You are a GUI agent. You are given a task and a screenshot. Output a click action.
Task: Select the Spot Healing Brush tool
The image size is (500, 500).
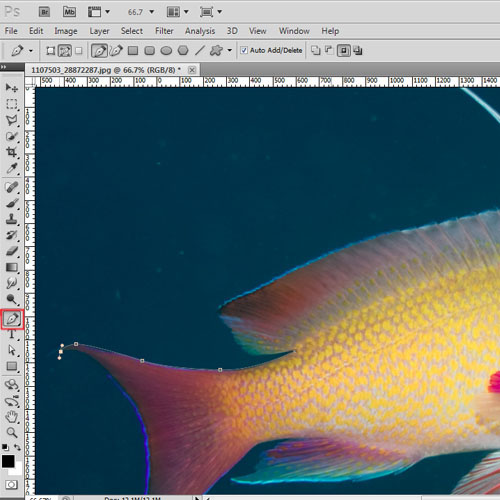pos(12,187)
